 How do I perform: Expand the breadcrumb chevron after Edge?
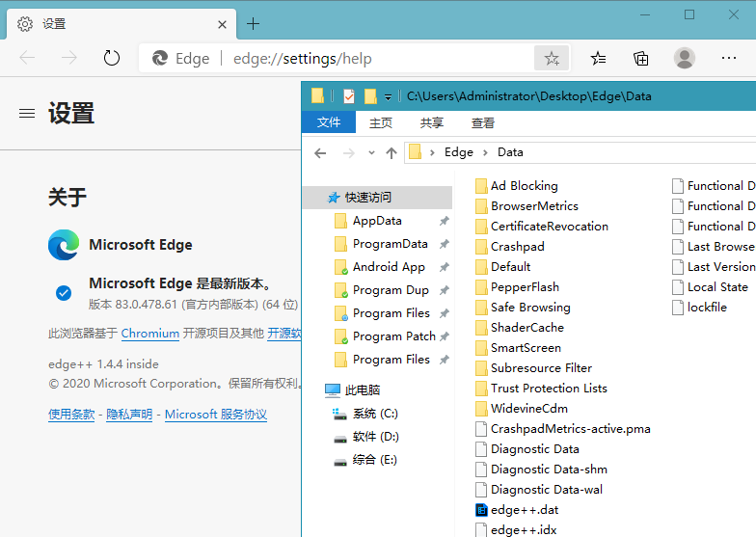pos(486,152)
